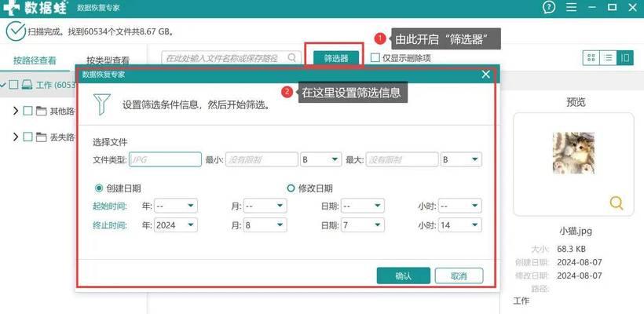The height and width of the screenshot is (314, 644).
Task: Open start time year dropdown
Action: 176,206
